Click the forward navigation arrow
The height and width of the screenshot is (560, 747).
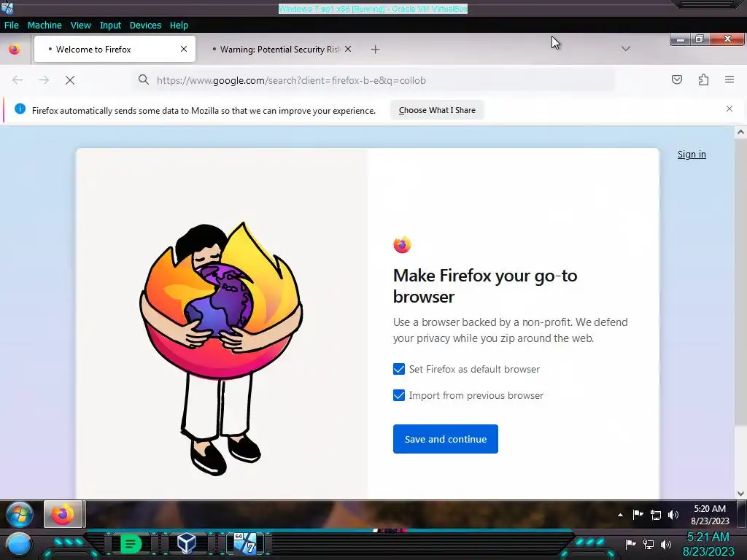[44, 80]
